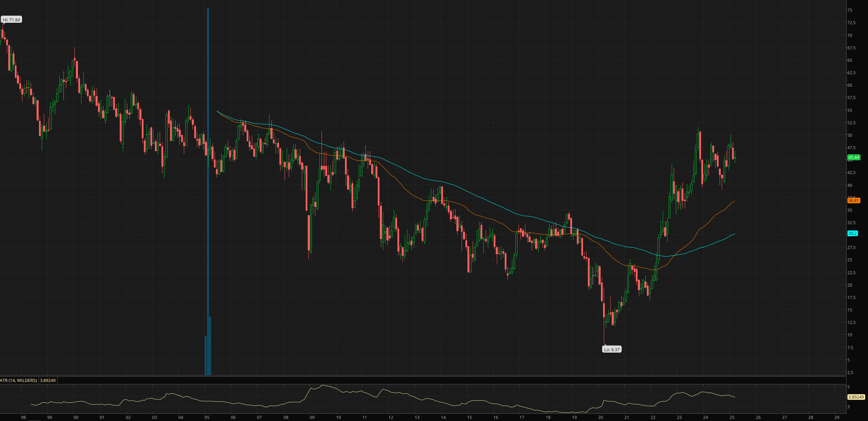The width and height of the screenshot is (868, 421).
Task: Click year 25 on the time axis
Action: (732, 417)
